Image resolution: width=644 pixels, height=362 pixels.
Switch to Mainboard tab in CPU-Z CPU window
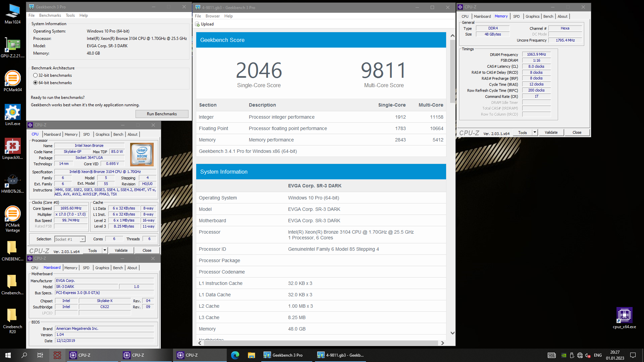[52, 134]
